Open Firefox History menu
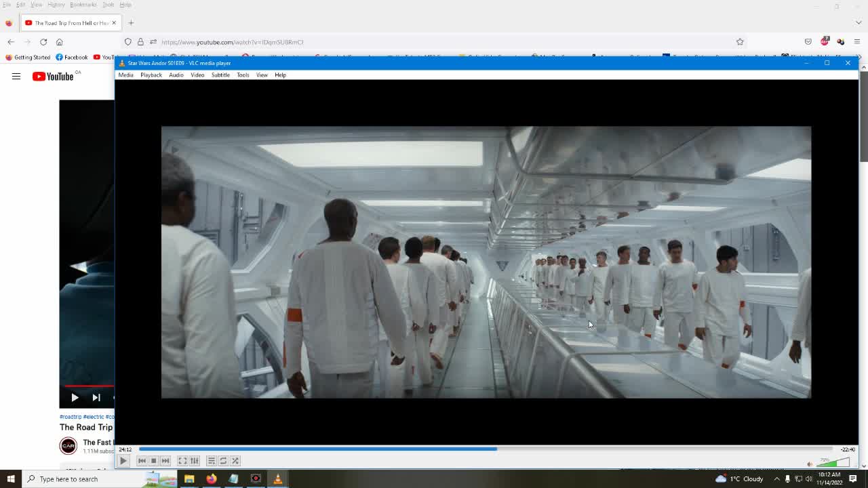 [x=56, y=5]
